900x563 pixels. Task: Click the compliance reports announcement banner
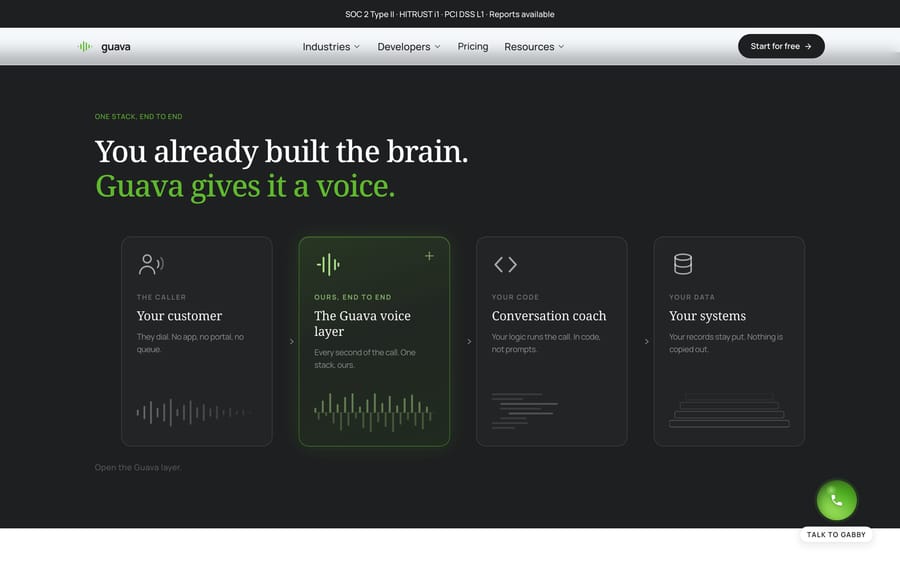pos(449,14)
